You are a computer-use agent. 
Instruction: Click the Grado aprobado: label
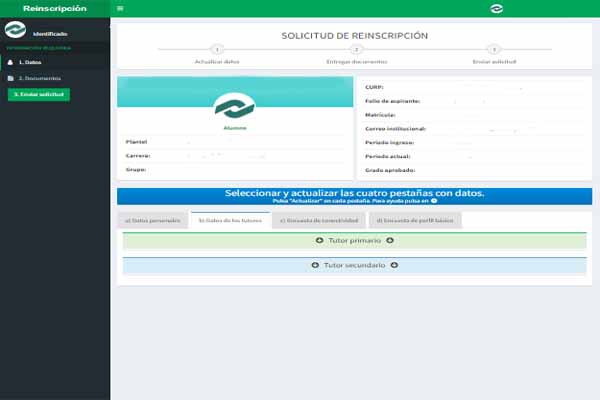390,170
